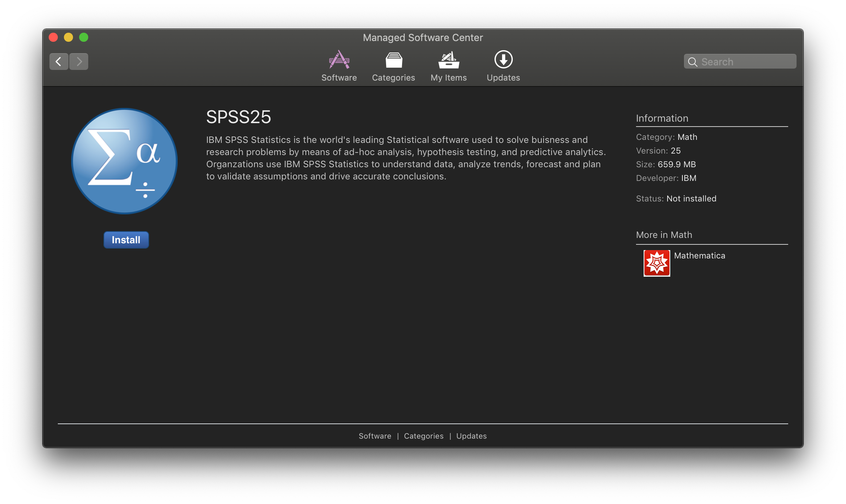Viewport: 846px width, 504px height.
Task: Click the Managed Software Center window title
Action: [x=423, y=38]
